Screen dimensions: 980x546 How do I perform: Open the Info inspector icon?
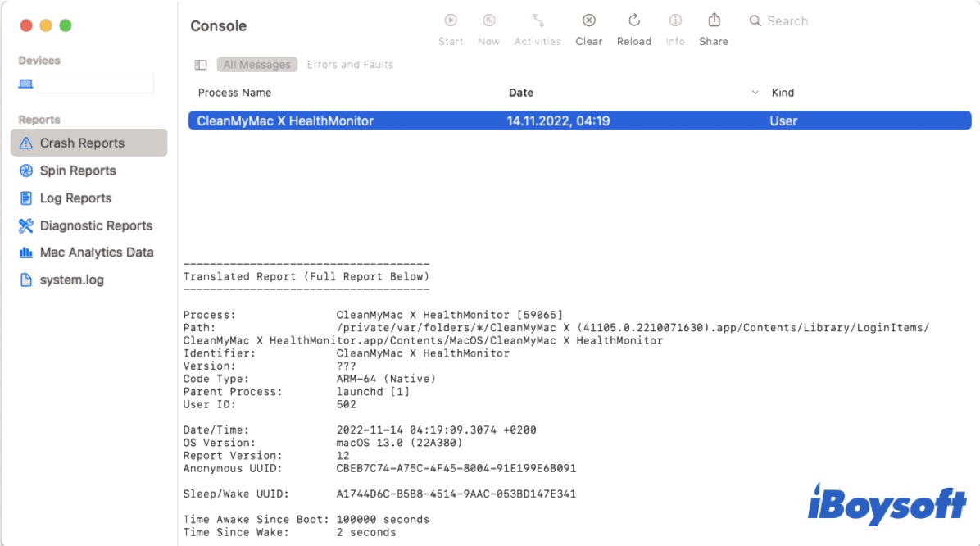tap(675, 20)
